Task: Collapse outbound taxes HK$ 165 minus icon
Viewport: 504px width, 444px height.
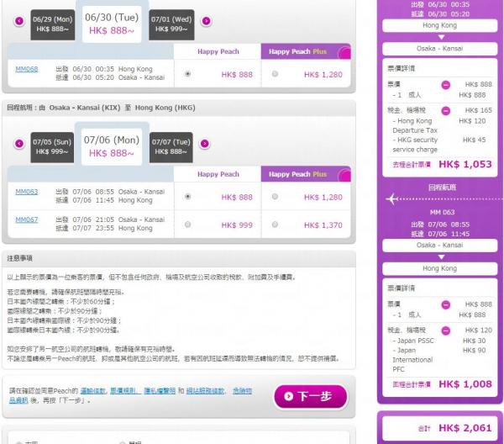Action: click(x=446, y=111)
